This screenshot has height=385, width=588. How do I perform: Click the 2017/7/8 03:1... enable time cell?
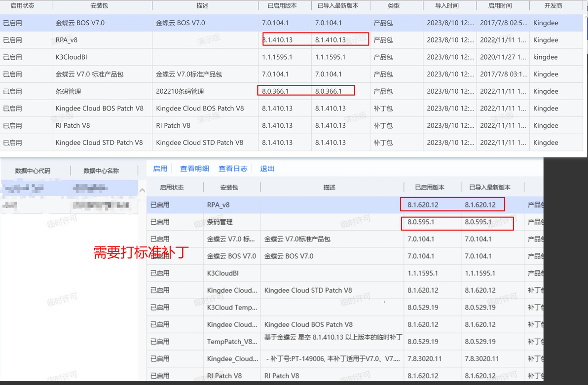[503, 74]
